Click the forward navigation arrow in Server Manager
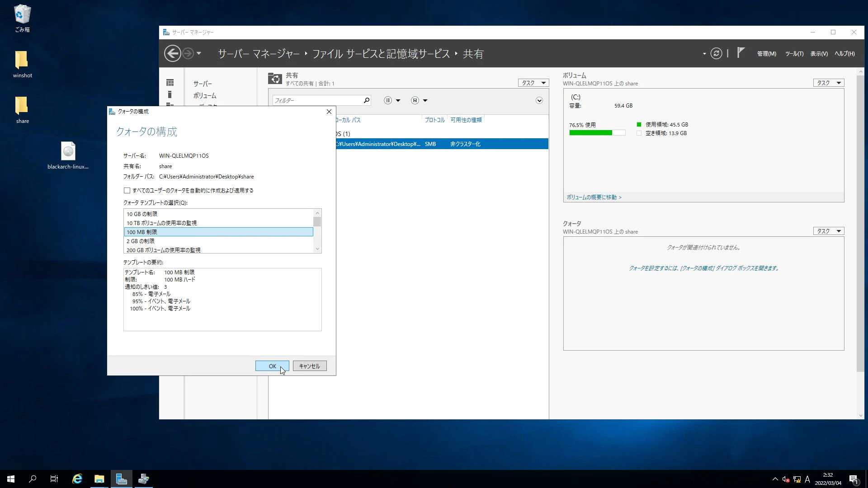The image size is (868, 488). [188, 53]
